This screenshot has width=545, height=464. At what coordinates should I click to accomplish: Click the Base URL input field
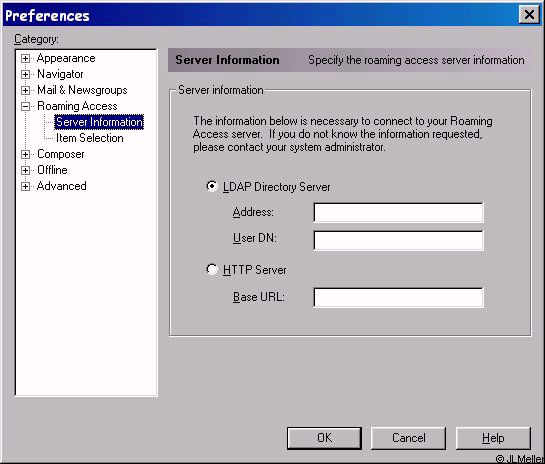click(398, 298)
